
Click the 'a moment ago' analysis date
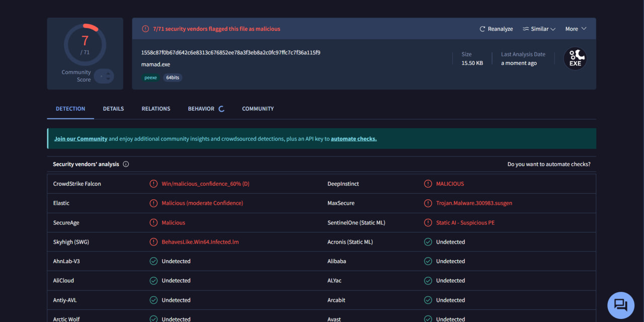(x=519, y=63)
